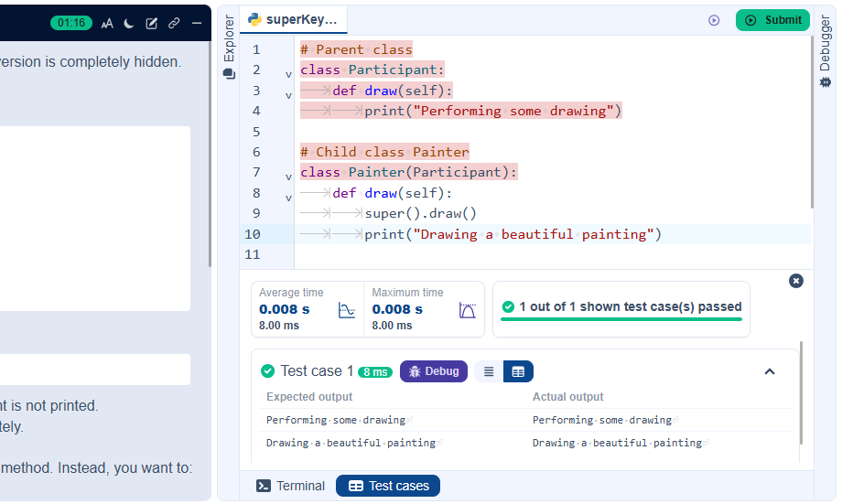Debug test case 1
The height and width of the screenshot is (504, 842).
pyautogui.click(x=433, y=371)
